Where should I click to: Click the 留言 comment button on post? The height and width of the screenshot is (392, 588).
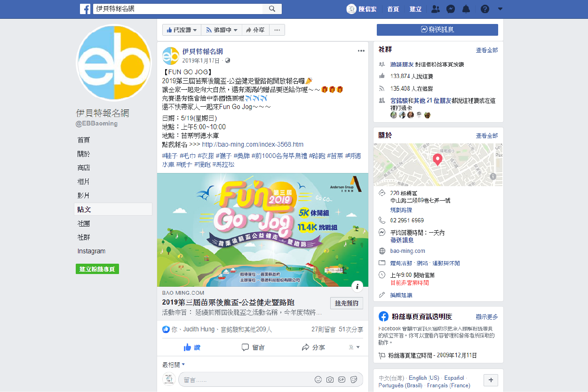(x=253, y=347)
